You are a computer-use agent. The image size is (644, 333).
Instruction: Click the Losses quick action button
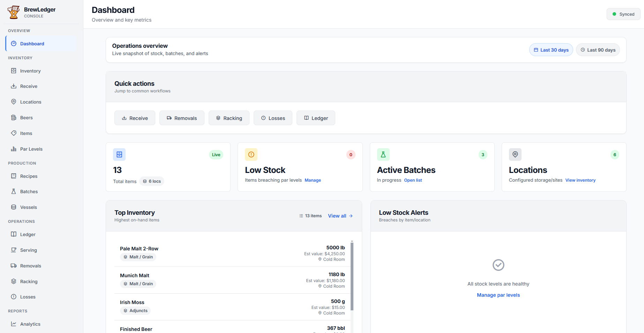(273, 118)
